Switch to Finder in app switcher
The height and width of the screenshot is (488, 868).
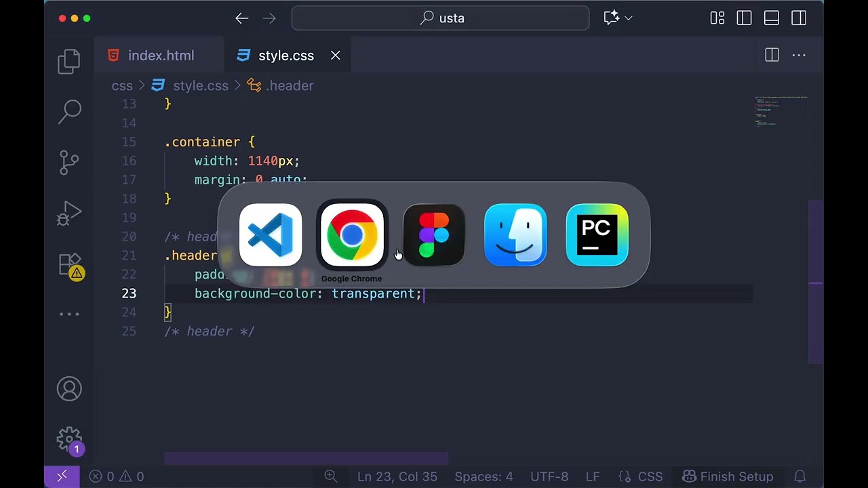[515, 235]
